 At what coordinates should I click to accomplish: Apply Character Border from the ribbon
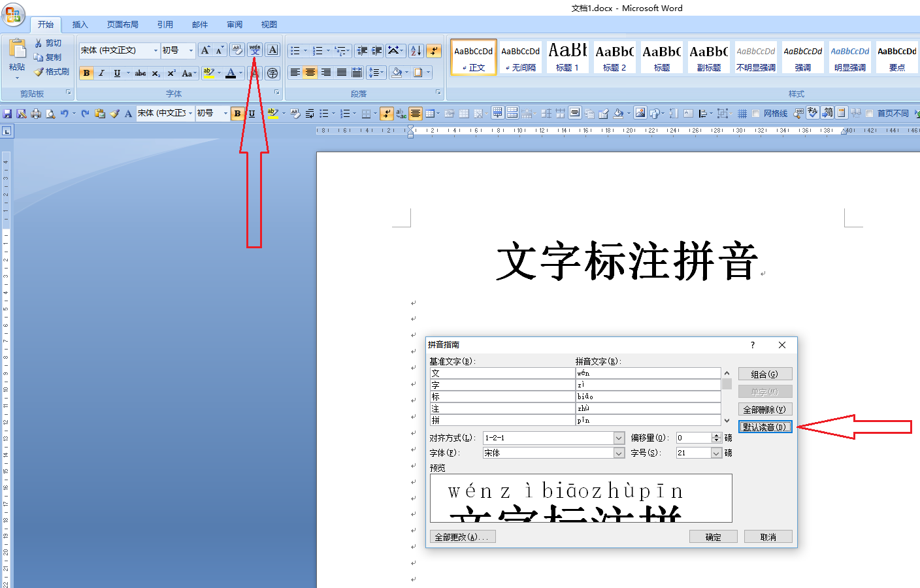coord(273,50)
